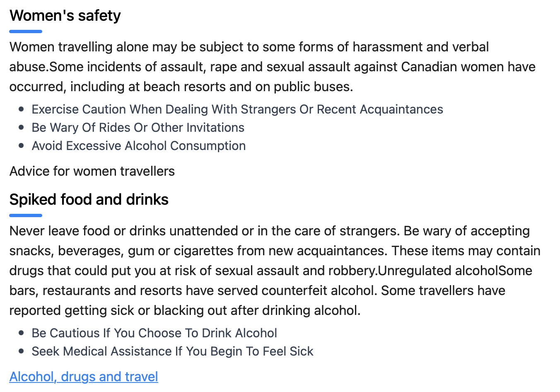
Task: Click the blue underline below Women's safety
Action: coord(26,31)
